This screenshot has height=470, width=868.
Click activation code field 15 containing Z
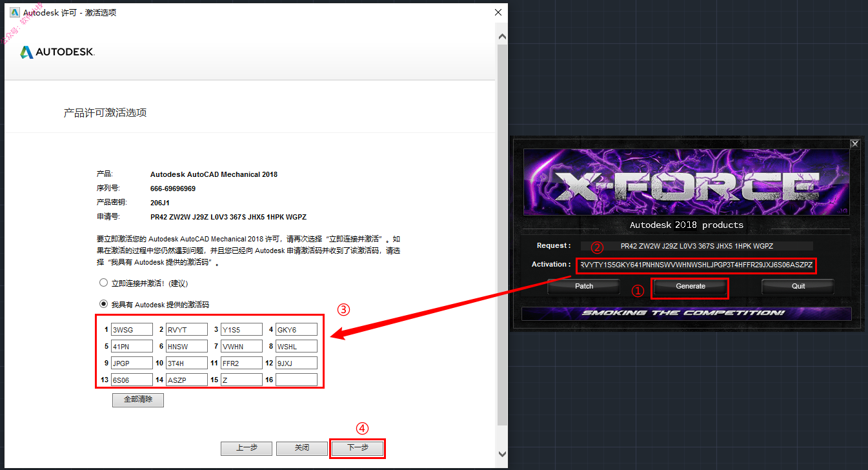tap(241, 380)
